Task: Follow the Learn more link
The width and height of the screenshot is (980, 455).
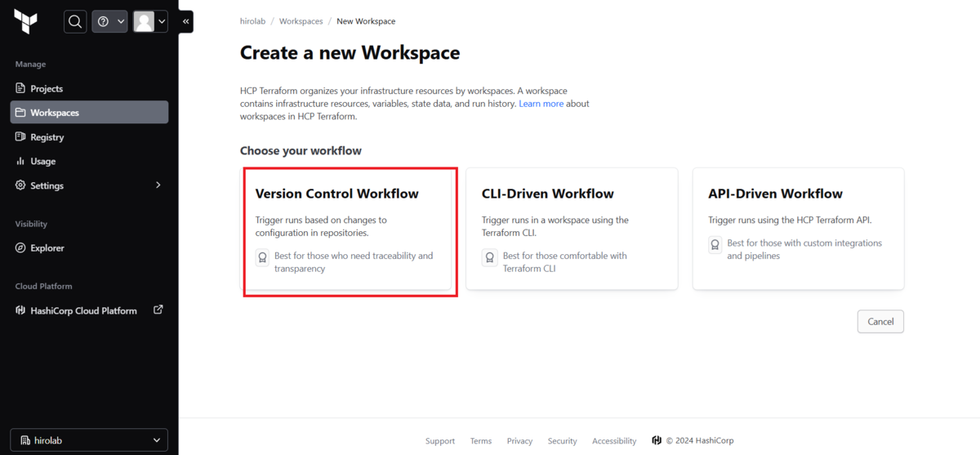Action: (x=541, y=104)
